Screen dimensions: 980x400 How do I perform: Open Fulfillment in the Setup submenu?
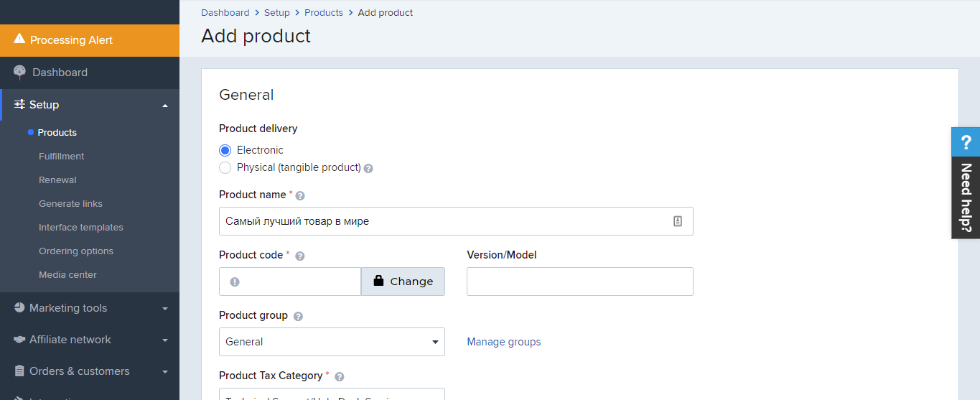pos(61,157)
